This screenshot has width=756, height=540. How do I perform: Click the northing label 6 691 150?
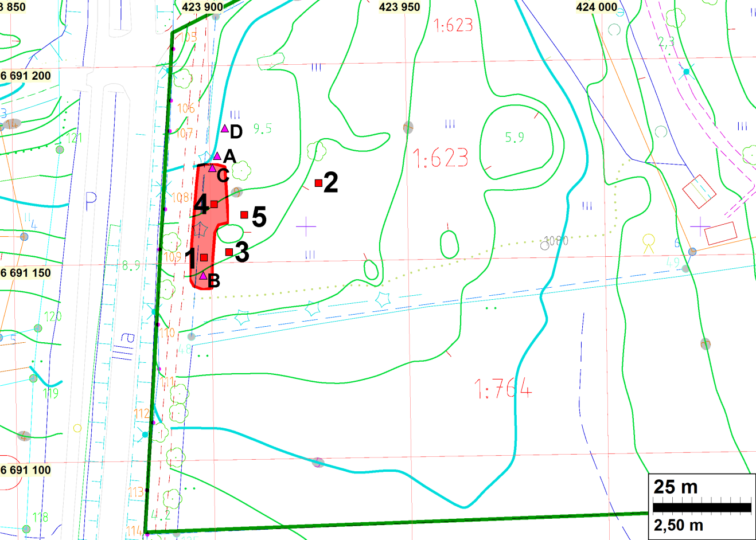point(26,273)
